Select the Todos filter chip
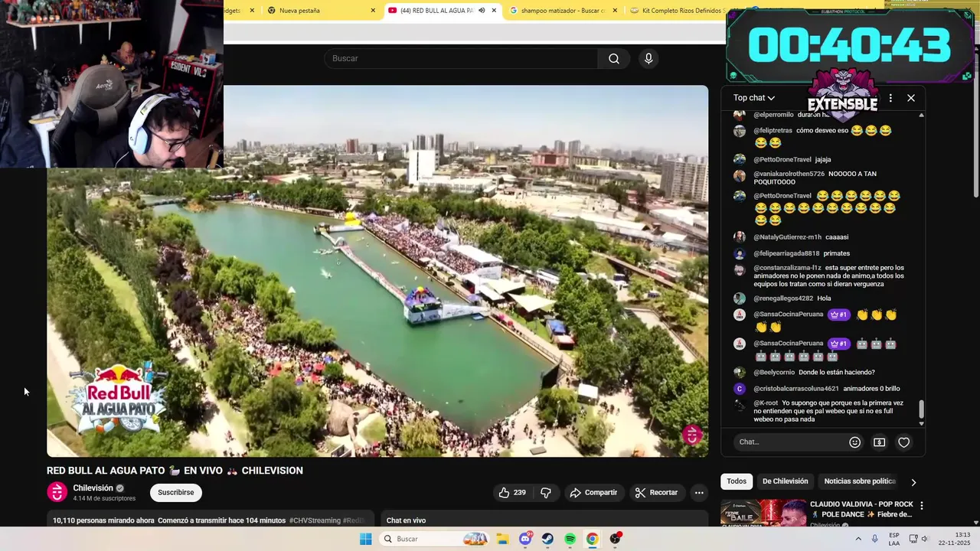 (737, 481)
